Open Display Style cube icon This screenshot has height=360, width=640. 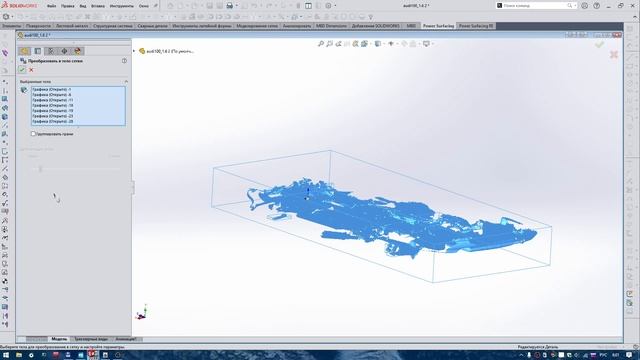point(378,44)
